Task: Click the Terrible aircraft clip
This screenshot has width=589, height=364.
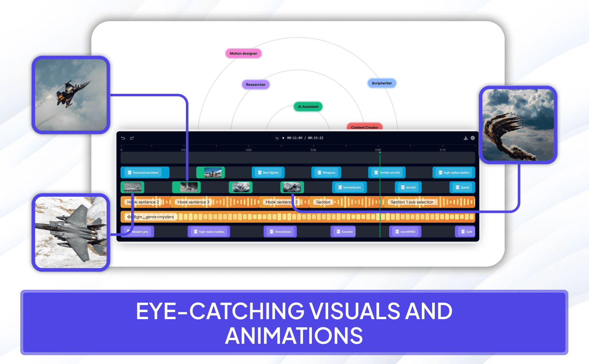Action: [x=386, y=172]
